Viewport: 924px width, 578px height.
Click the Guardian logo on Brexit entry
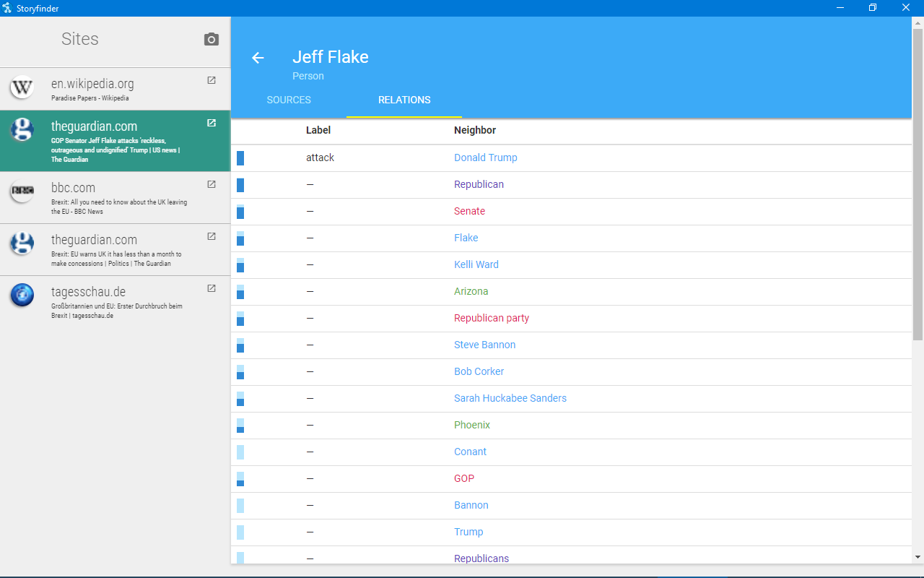pos(22,243)
